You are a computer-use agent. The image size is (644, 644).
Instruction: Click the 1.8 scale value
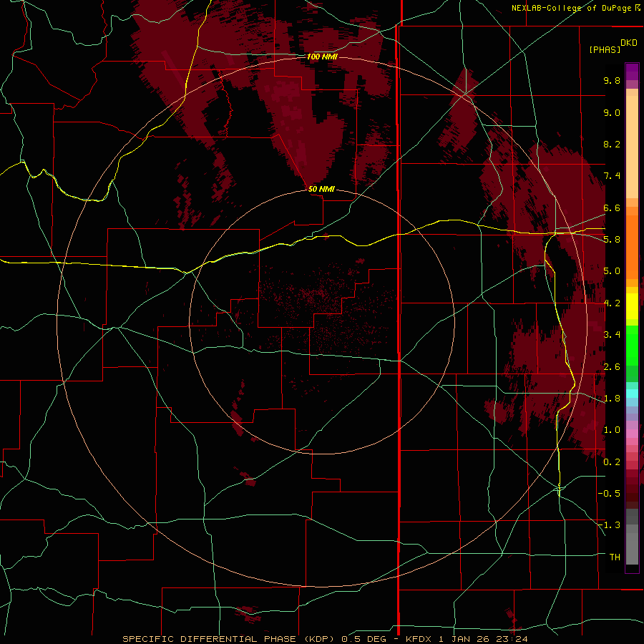coord(612,399)
